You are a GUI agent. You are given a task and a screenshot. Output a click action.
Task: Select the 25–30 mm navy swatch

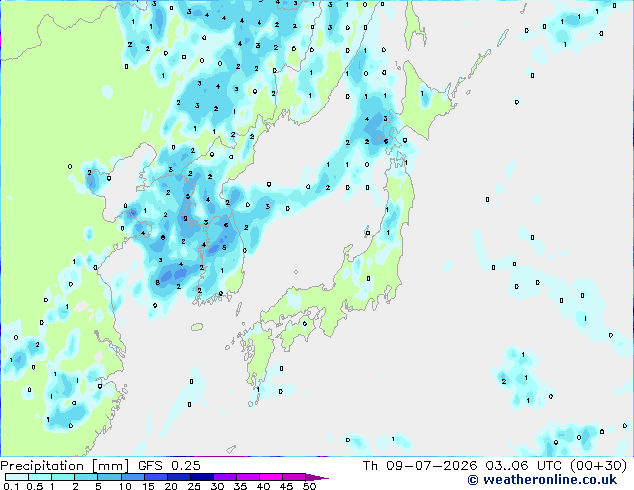click(202, 477)
